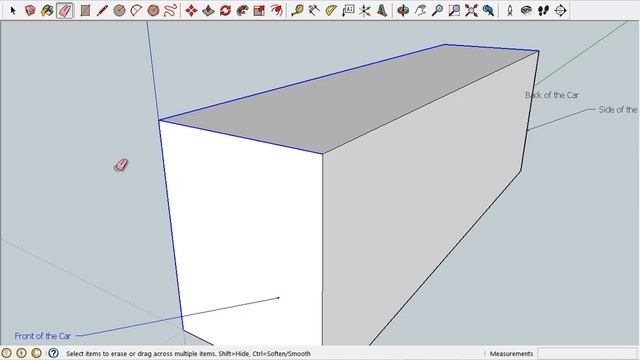Click the Zoom Extents tool
640x360 pixels.
coord(471,11)
